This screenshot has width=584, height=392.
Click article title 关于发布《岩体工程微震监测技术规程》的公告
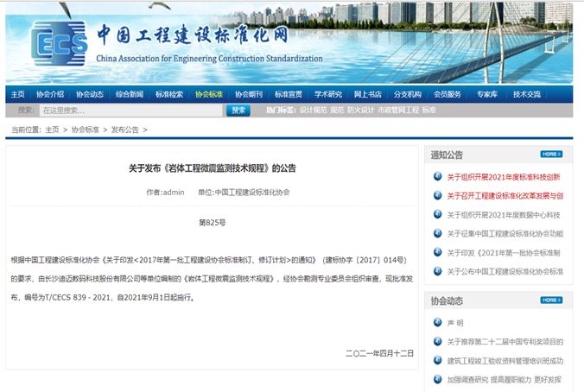pos(213,168)
